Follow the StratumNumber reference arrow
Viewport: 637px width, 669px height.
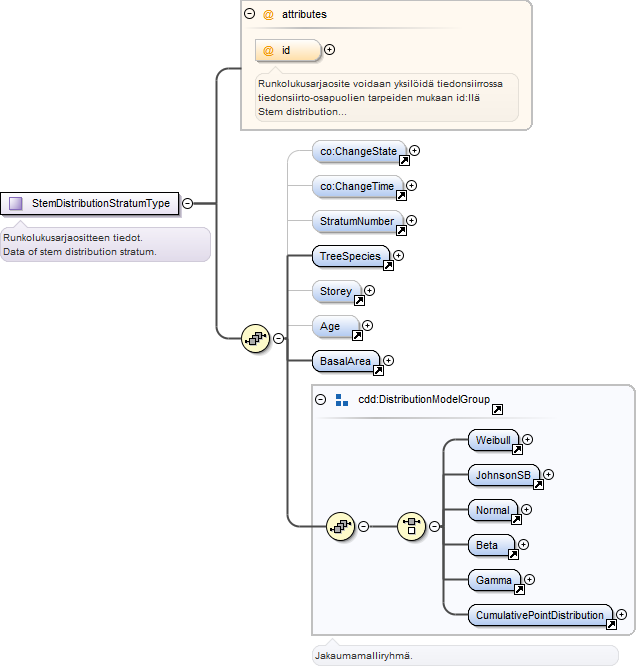tap(401, 230)
